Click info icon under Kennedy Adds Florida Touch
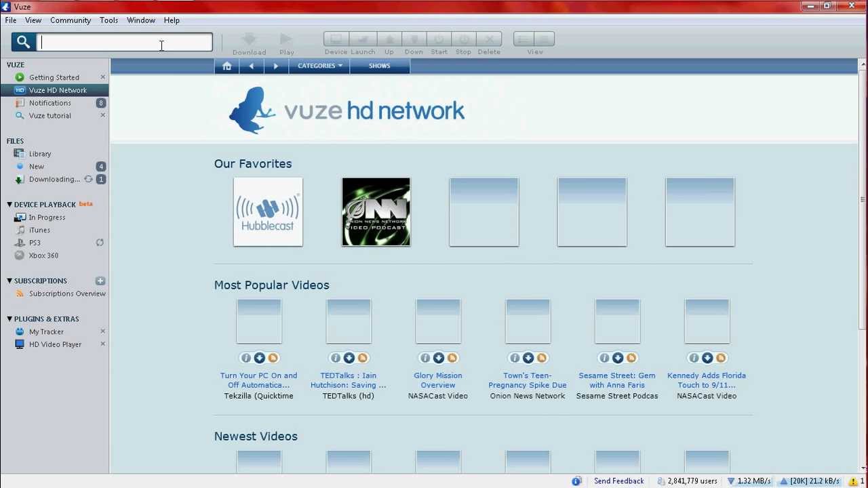Screen dimensions: 868x488 pos(693,358)
